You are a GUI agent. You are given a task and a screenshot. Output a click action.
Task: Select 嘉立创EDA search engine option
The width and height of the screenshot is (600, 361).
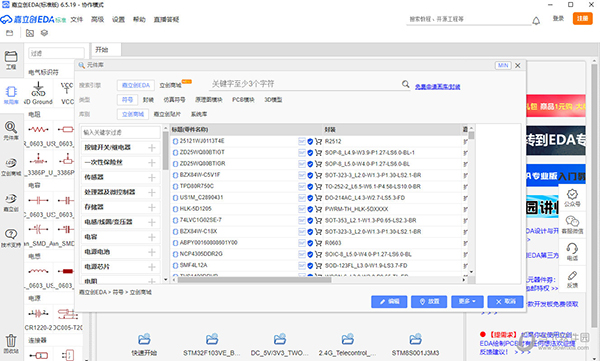135,85
